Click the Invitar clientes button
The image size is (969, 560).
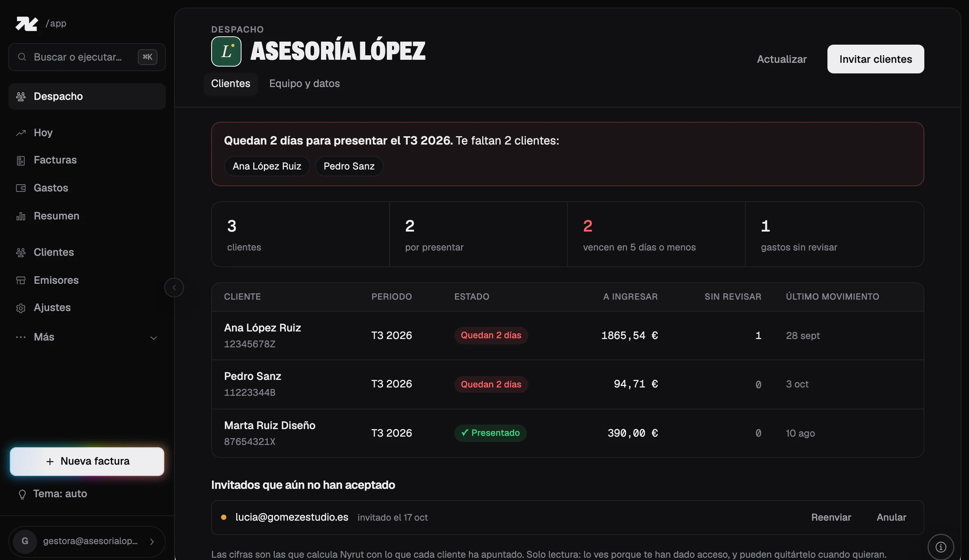(x=875, y=59)
